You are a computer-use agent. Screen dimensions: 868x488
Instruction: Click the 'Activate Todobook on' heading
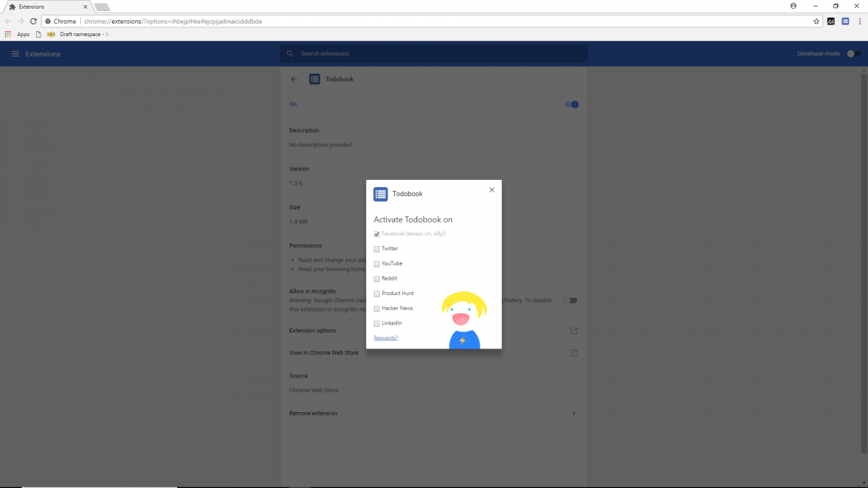pyautogui.click(x=413, y=220)
